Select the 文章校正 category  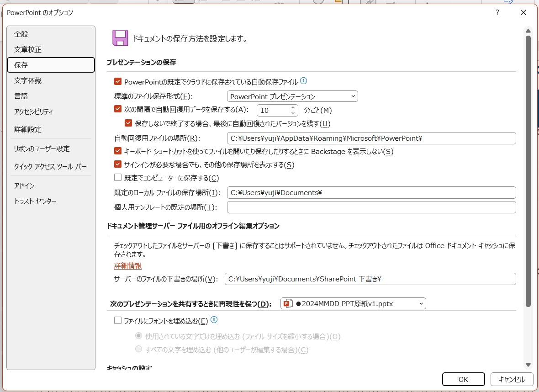(51, 49)
